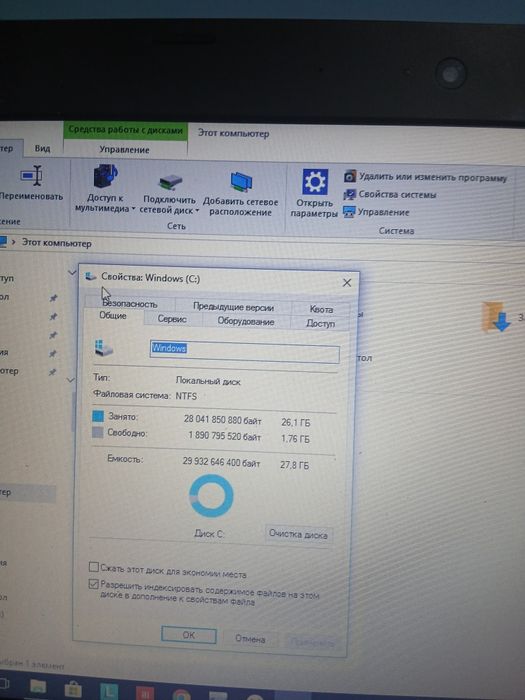This screenshot has height=700, width=525.
Task: Expand the Подключить сетевой диск dropdown arrow
Action: click(x=197, y=211)
